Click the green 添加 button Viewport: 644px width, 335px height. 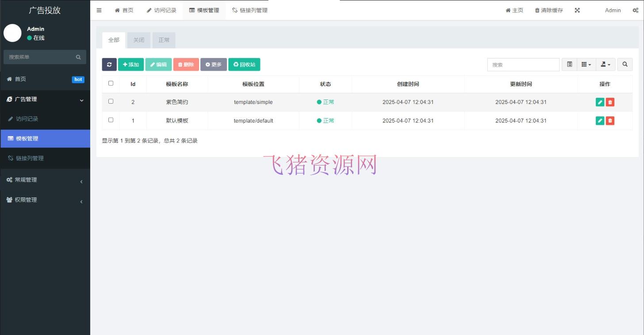pos(131,65)
